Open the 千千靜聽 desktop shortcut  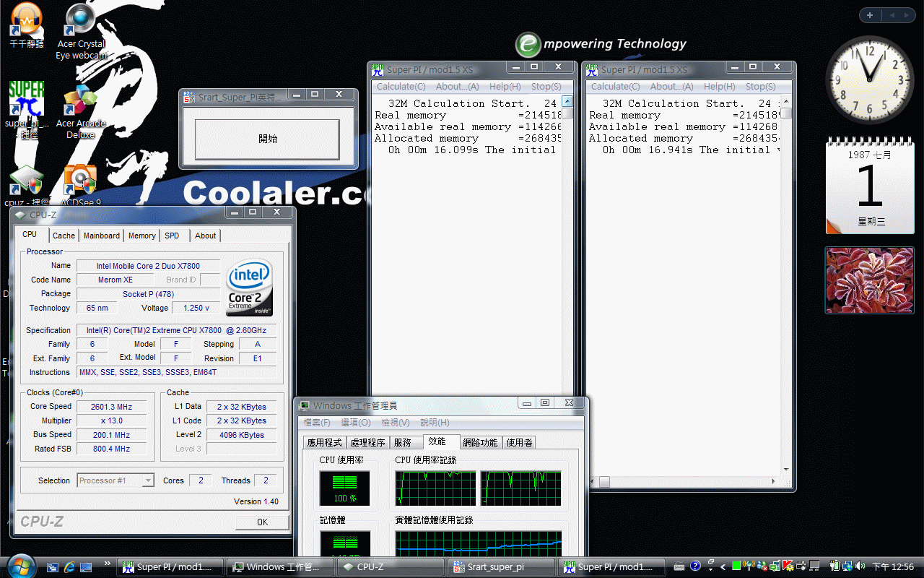[x=27, y=25]
